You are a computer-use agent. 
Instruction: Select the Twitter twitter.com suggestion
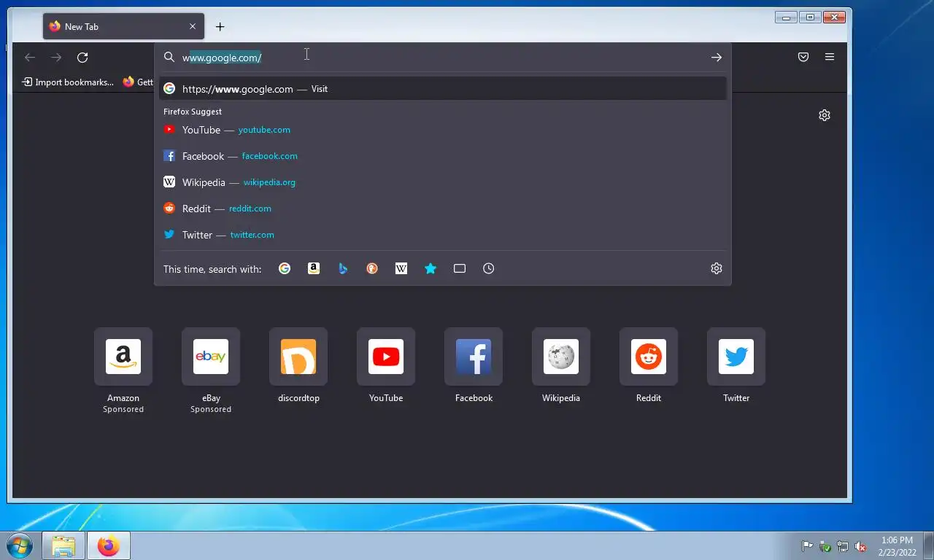pyautogui.click(x=443, y=235)
